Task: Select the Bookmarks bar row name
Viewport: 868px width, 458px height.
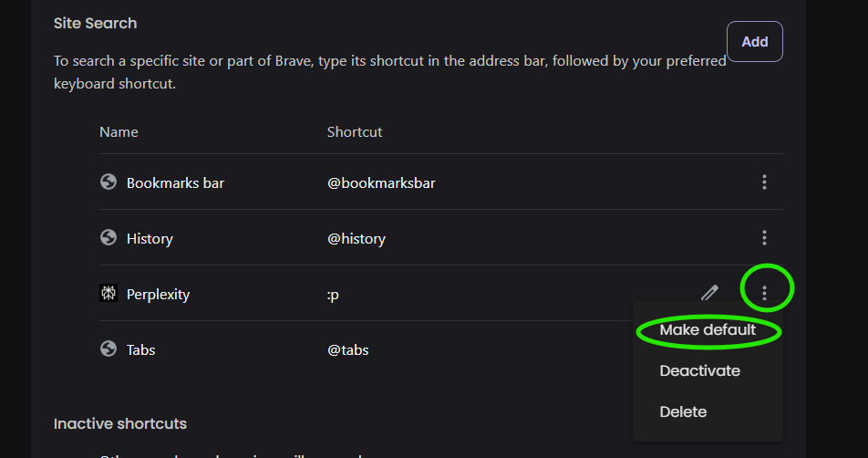Action: 175,183
